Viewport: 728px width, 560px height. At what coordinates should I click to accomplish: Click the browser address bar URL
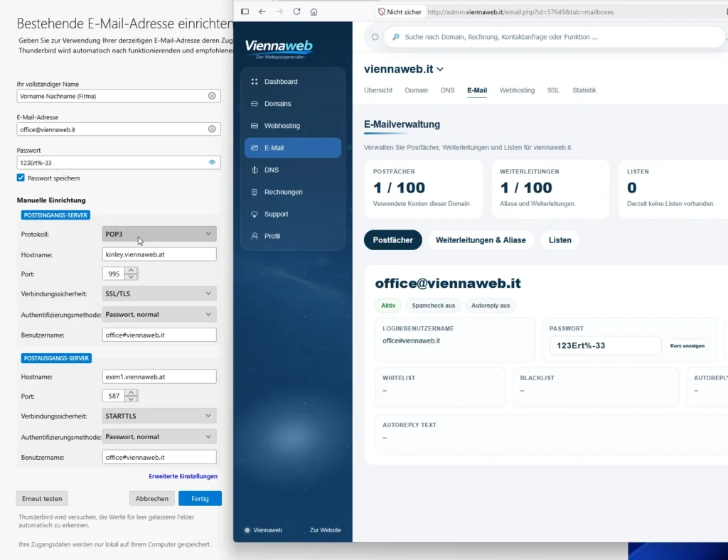click(x=520, y=12)
